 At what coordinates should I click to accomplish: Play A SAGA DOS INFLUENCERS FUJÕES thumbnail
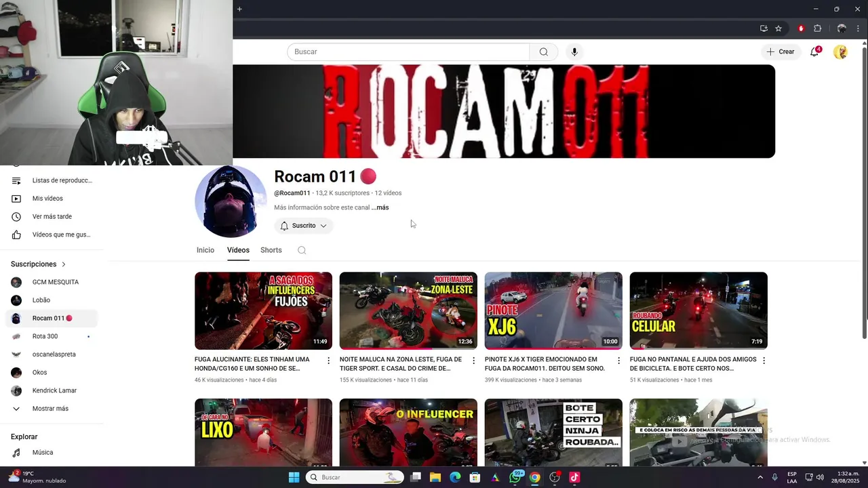click(263, 310)
